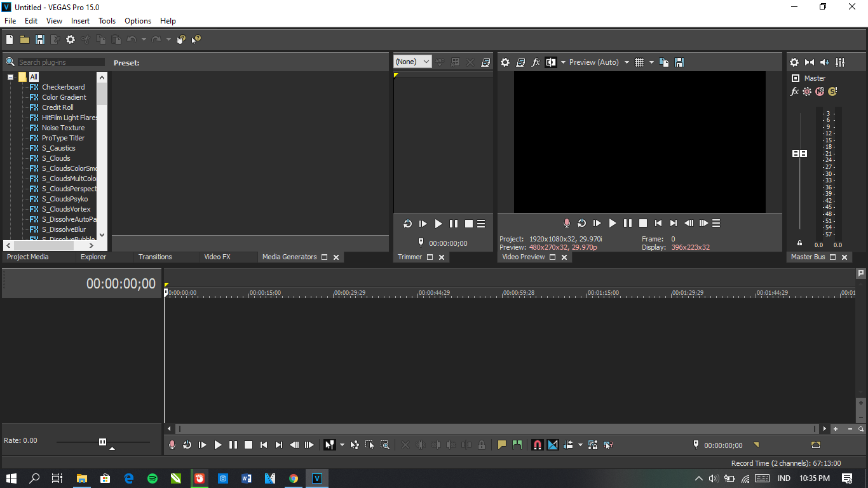Screen dimensions: 868x488
Task: Toggle Automatic Crossfades button
Action: pyautogui.click(x=553, y=445)
